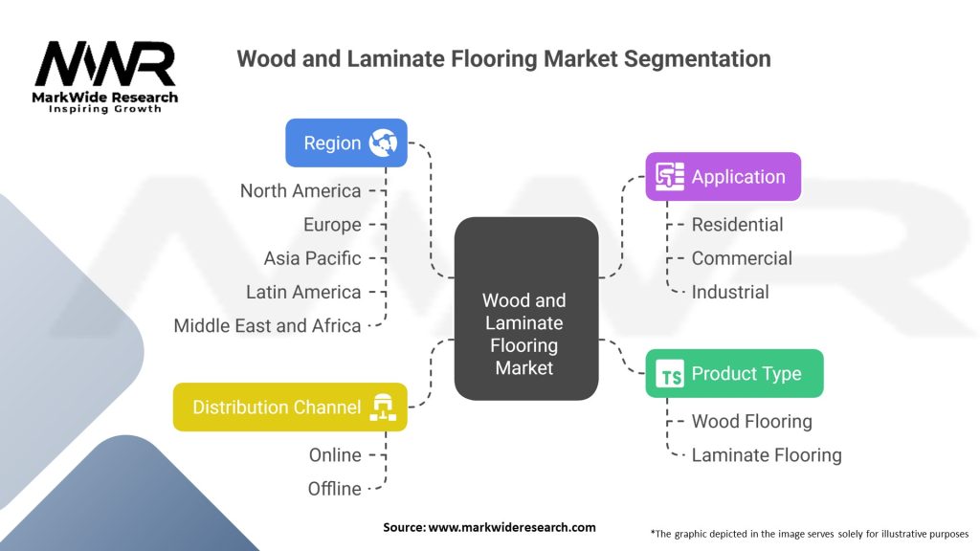Click the Laminate Flooring entry
This screenshot has width=980, height=551.
(767, 454)
